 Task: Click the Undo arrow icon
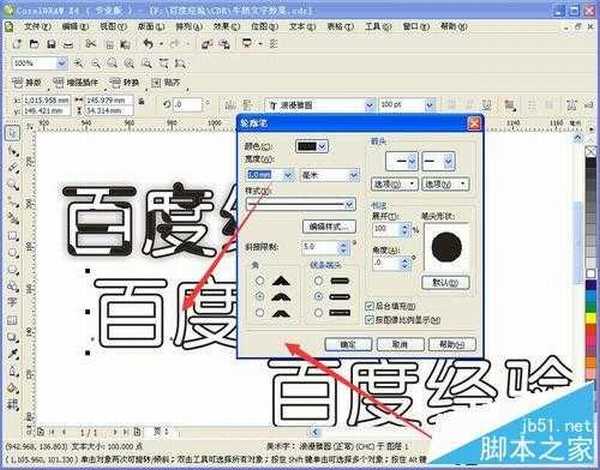coord(148,44)
